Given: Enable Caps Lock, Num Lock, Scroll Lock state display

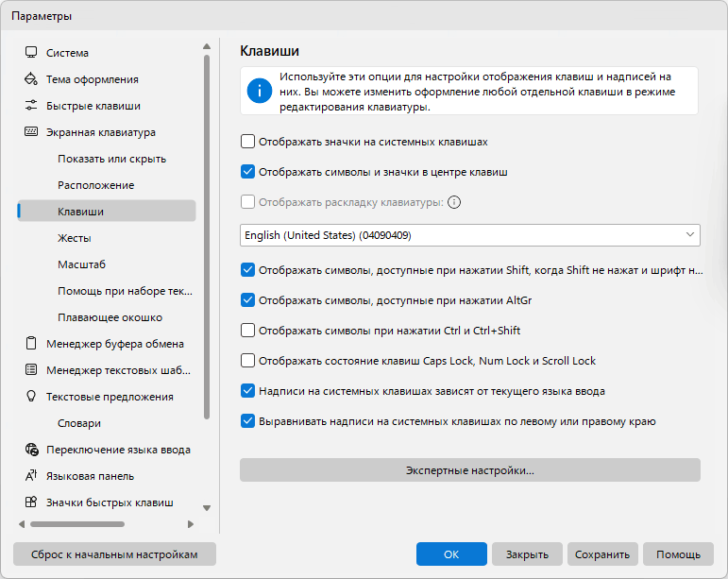Looking at the screenshot, I should tap(248, 361).
